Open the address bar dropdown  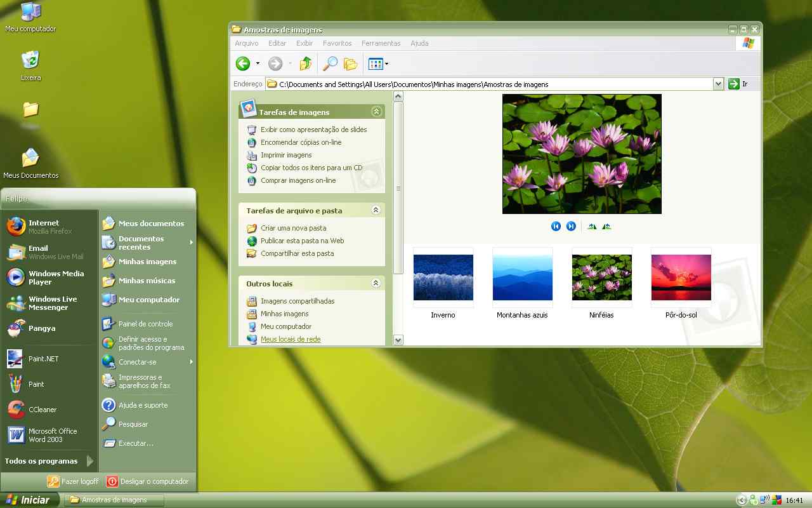[x=718, y=84]
